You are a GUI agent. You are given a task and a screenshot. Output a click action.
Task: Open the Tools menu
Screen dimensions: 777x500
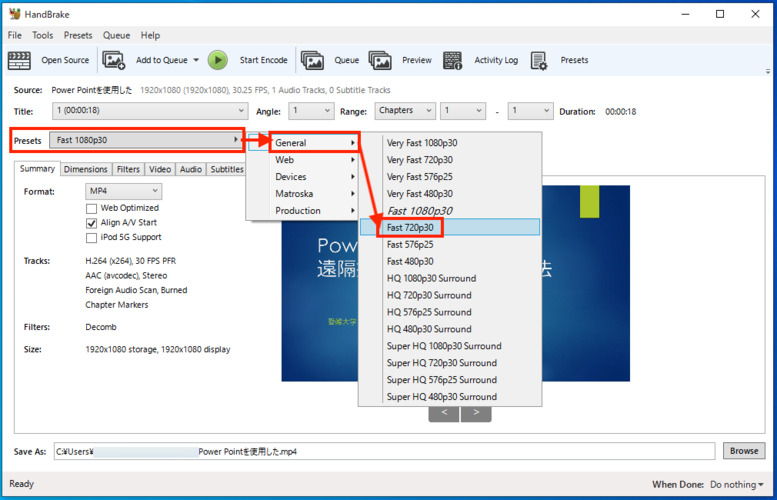[43, 35]
